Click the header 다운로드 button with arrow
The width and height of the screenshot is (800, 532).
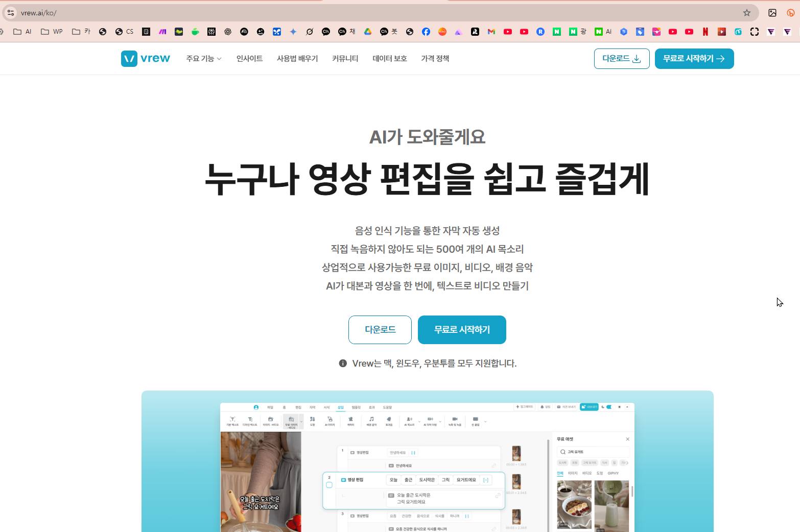(x=622, y=59)
